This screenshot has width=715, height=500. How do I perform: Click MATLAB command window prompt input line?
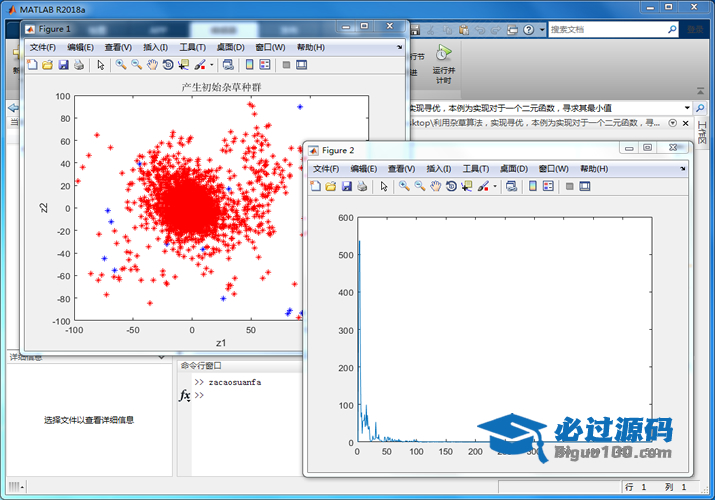click(x=249, y=395)
